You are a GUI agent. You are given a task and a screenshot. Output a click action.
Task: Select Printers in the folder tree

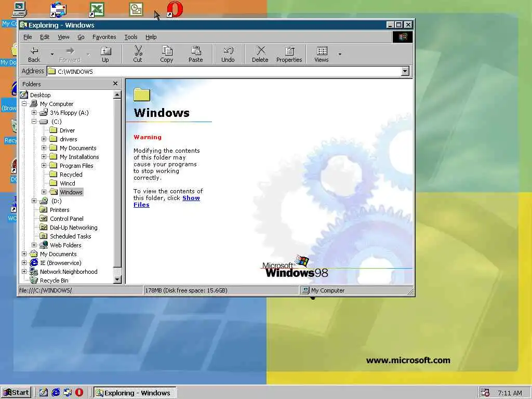(59, 210)
